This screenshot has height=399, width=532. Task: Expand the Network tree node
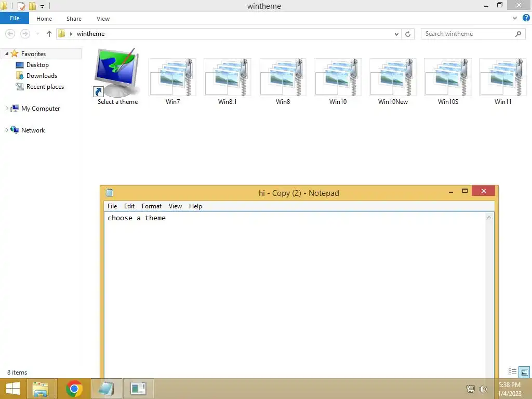[x=7, y=130]
